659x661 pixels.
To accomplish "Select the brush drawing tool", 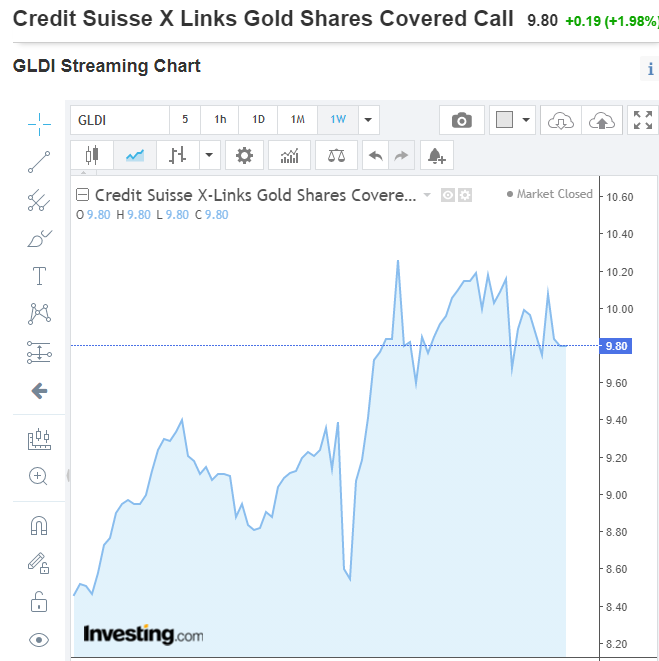I will (39, 238).
